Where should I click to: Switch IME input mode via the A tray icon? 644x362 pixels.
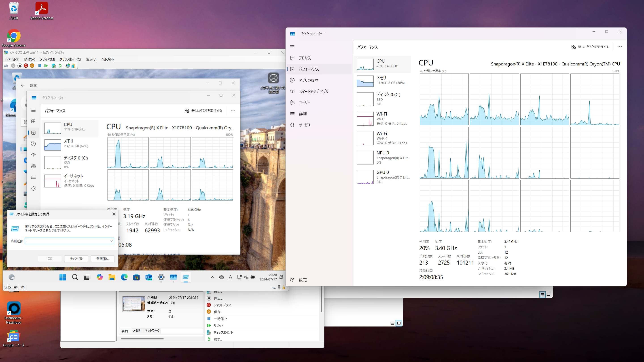pyautogui.click(x=231, y=277)
